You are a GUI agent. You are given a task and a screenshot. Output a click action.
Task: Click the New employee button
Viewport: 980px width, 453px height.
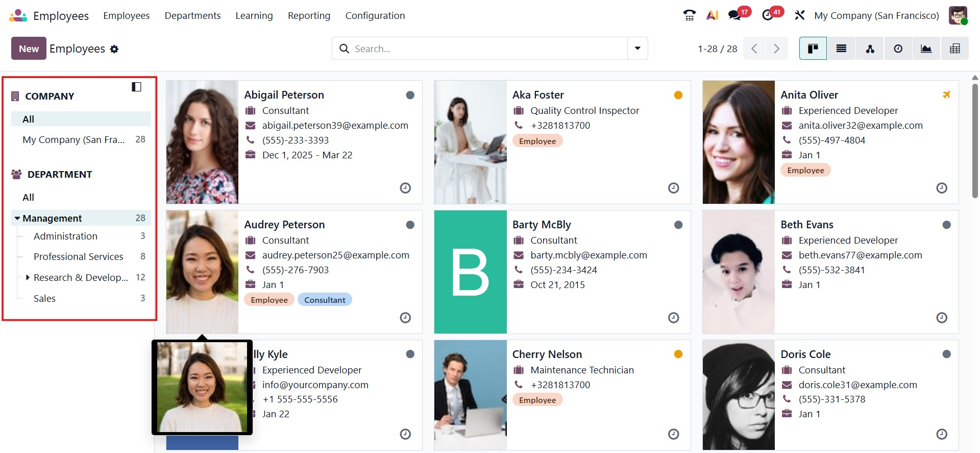coord(29,49)
